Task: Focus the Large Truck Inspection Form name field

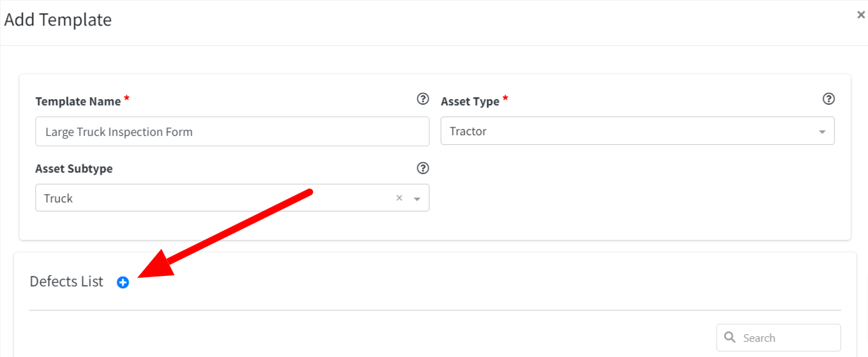Action: (232, 131)
